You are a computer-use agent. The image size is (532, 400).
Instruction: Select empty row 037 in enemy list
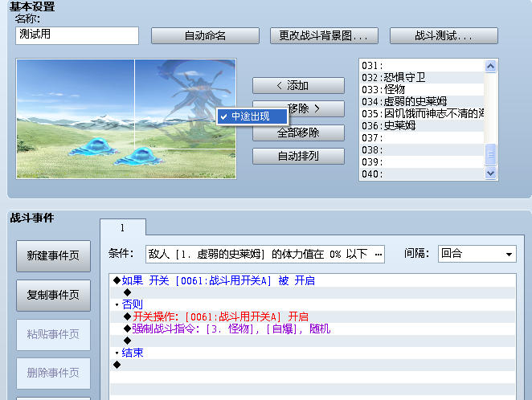coord(422,138)
